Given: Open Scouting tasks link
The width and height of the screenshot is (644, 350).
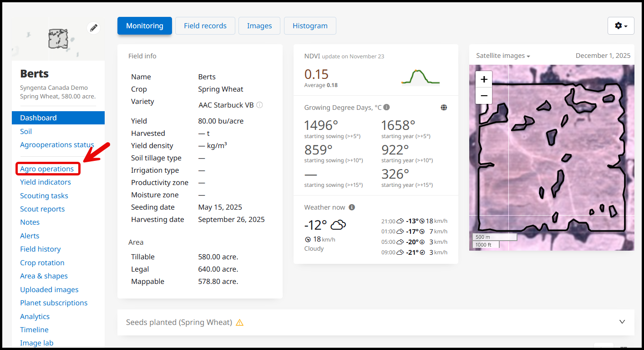Looking at the screenshot, I should coord(44,196).
